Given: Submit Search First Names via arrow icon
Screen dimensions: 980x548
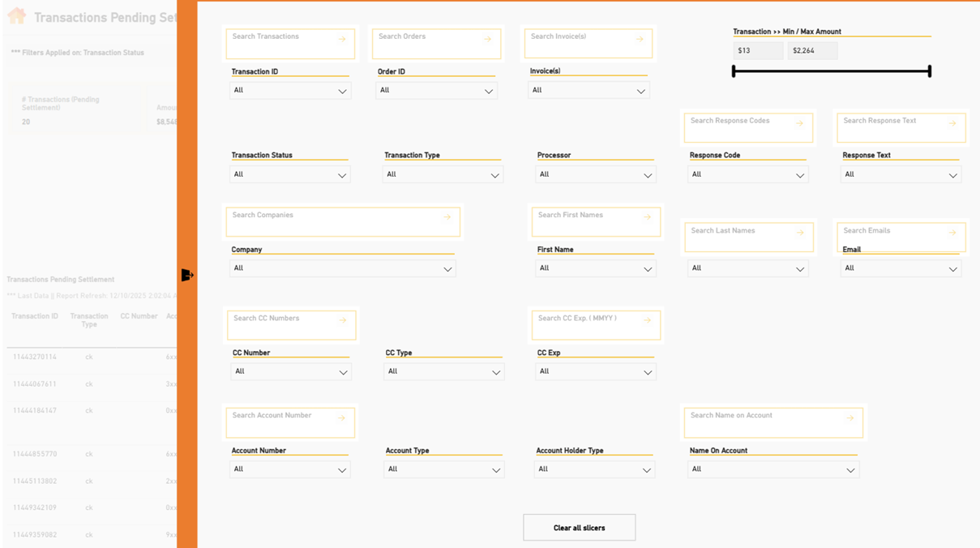Looking at the screenshot, I should (x=647, y=217).
